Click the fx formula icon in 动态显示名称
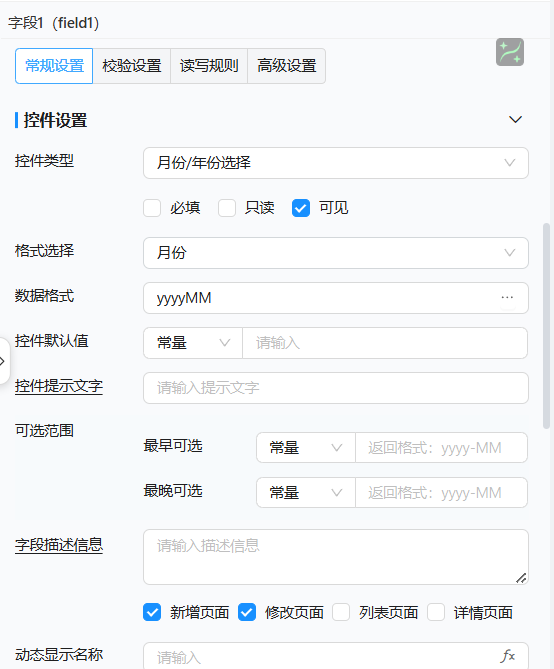This screenshot has height=669, width=554. (507, 655)
